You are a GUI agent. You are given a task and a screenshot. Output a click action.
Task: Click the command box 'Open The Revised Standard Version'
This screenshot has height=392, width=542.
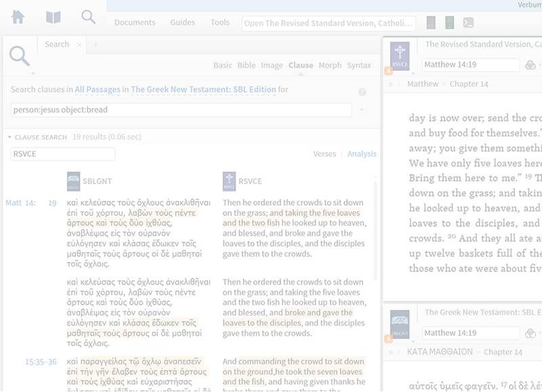point(329,23)
